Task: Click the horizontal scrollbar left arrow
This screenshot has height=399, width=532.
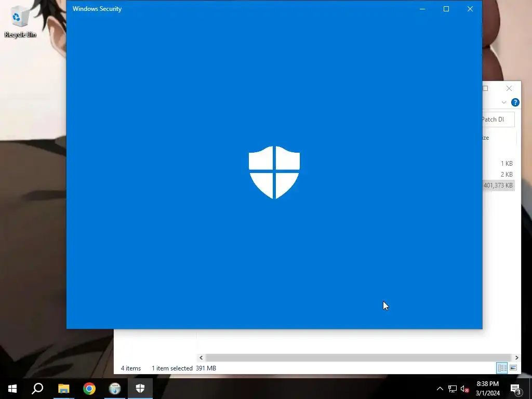Action: pyautogui.click(x=201, y=357)
